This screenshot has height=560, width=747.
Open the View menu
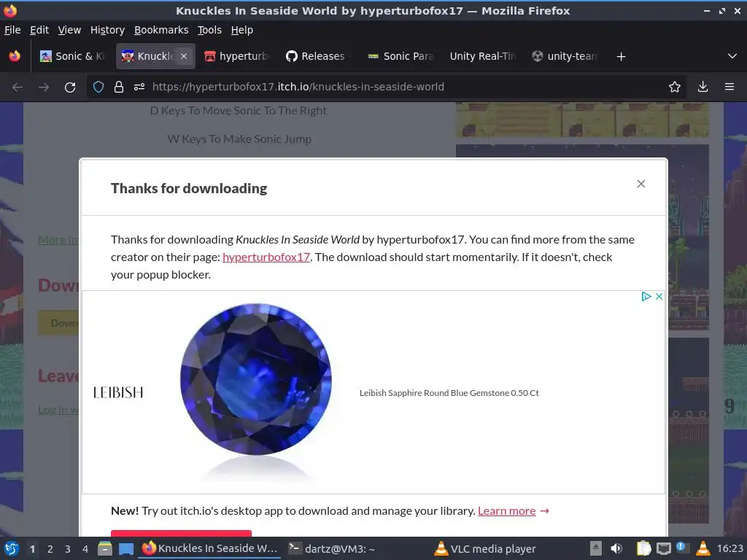tap(69, 30)
